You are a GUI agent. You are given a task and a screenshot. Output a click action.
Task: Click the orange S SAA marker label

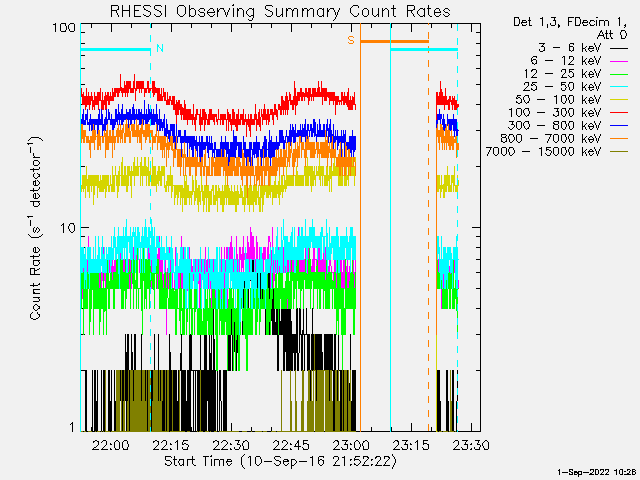[351, 40]
